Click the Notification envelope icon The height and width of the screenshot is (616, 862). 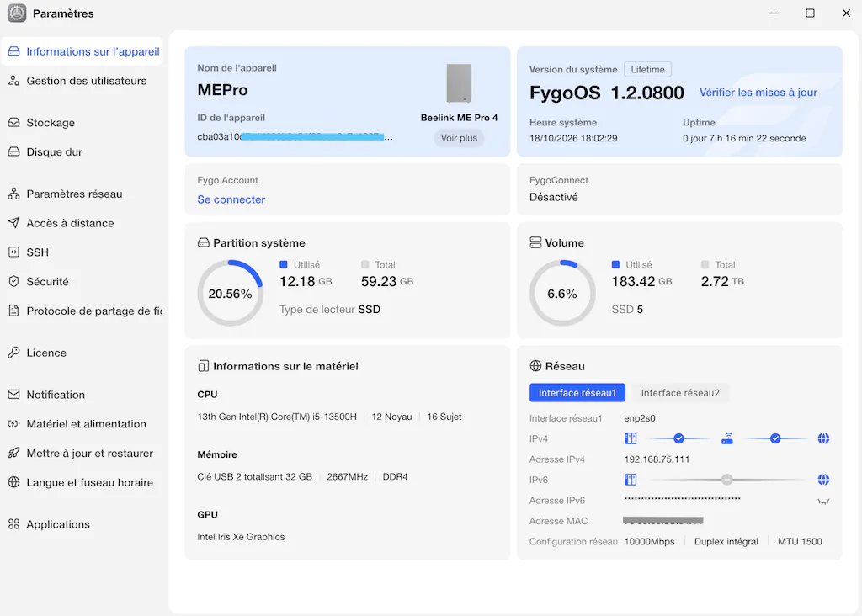tap(13, 395)
